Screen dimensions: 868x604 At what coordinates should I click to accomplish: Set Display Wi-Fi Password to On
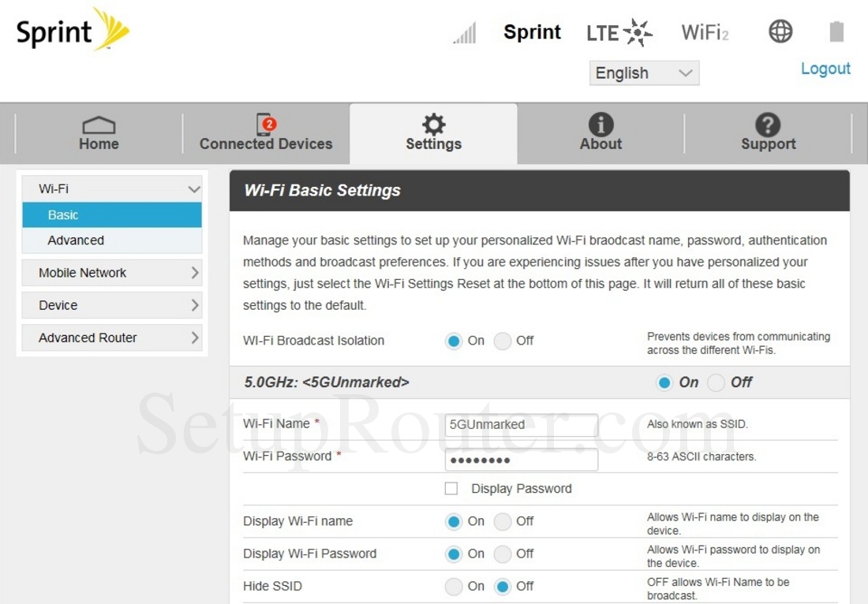(x=454, y=554)
